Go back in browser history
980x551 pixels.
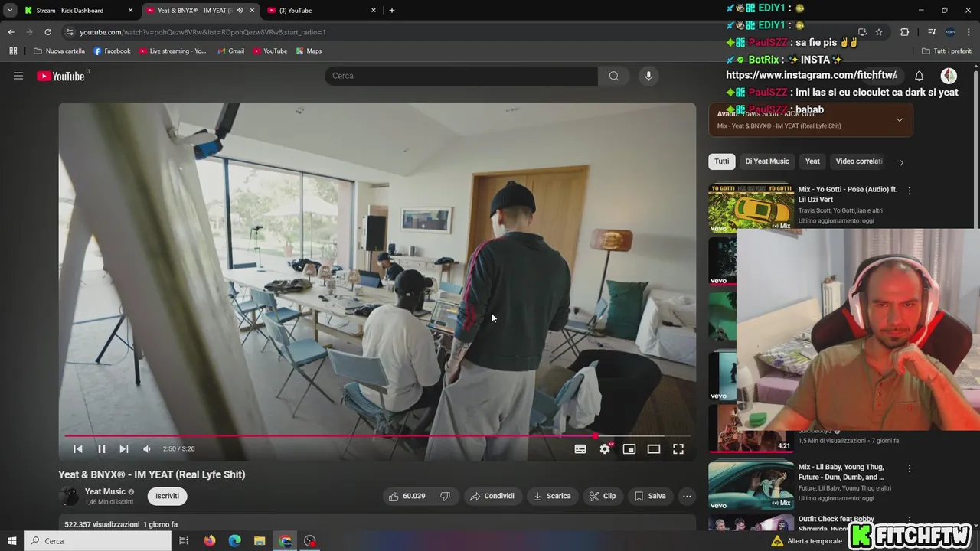(x=11, y=32)
